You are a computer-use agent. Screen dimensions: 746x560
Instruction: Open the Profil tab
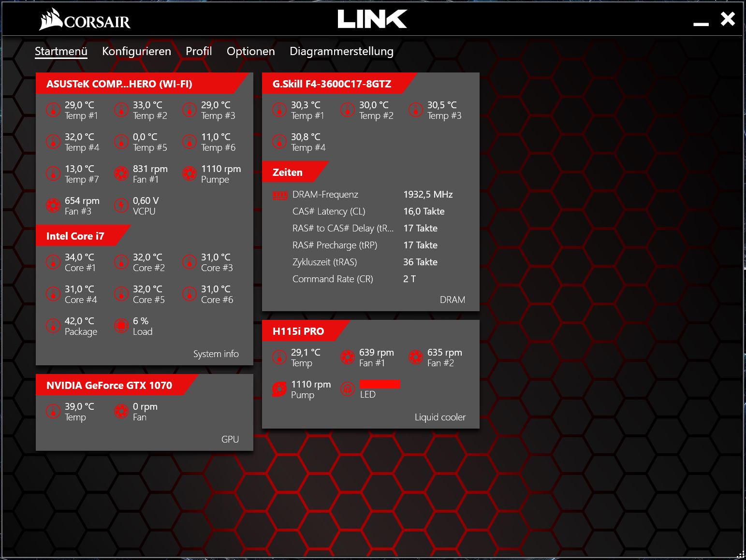point(199,51)
